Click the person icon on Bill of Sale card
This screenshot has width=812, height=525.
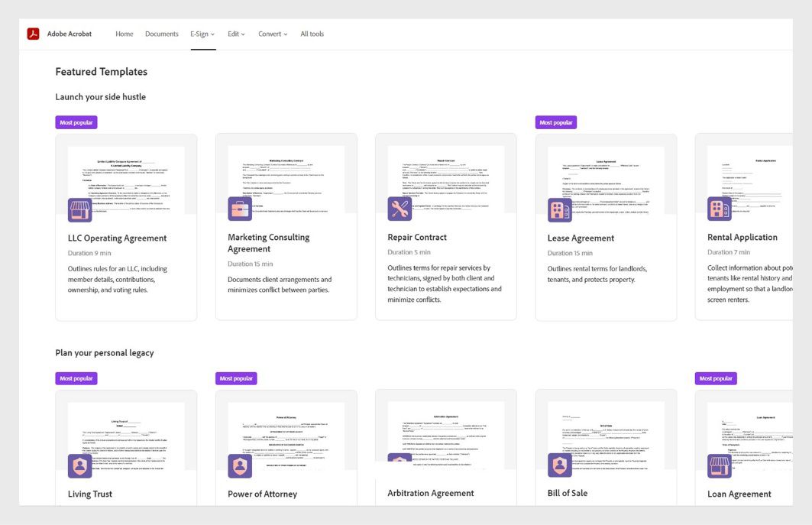560,465
